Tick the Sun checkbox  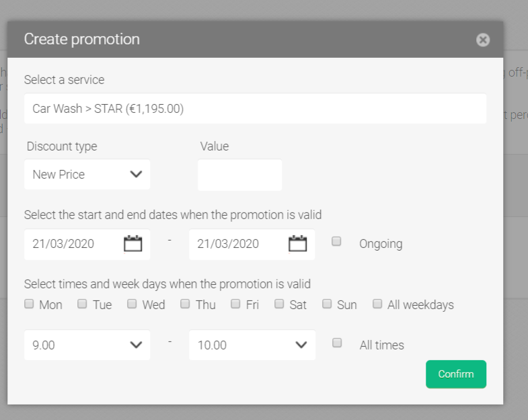click(327, 304)
